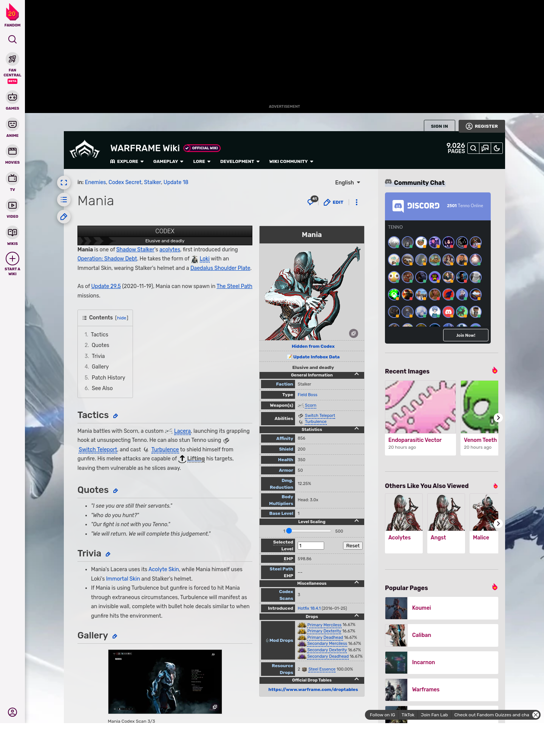Open the floating table of contents icon
The width and height of the screenshot is (544, 756).
coord(64,200)
